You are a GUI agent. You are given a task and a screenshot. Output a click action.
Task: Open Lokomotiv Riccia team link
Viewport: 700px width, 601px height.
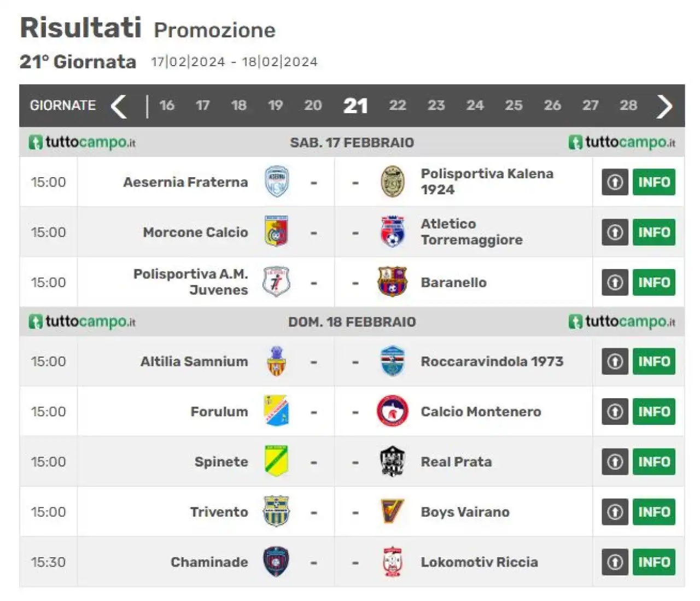pyautogui.click(x=479, y=562)
